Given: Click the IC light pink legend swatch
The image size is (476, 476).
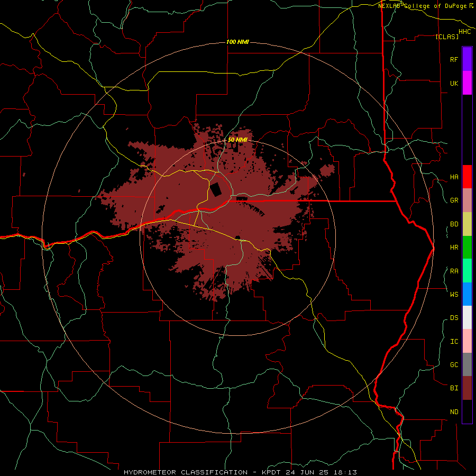Looking at the screenshot, I should [x=467, y=341].
